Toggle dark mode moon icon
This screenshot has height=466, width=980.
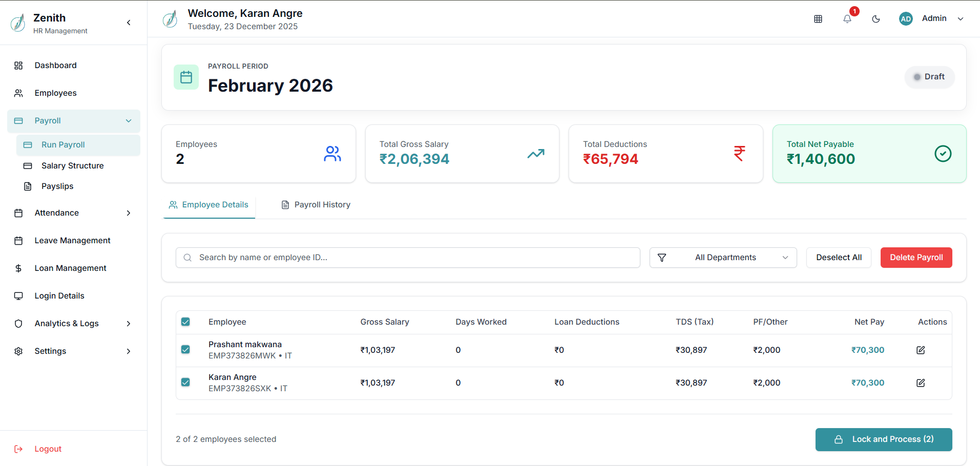(x=876, y=19)
